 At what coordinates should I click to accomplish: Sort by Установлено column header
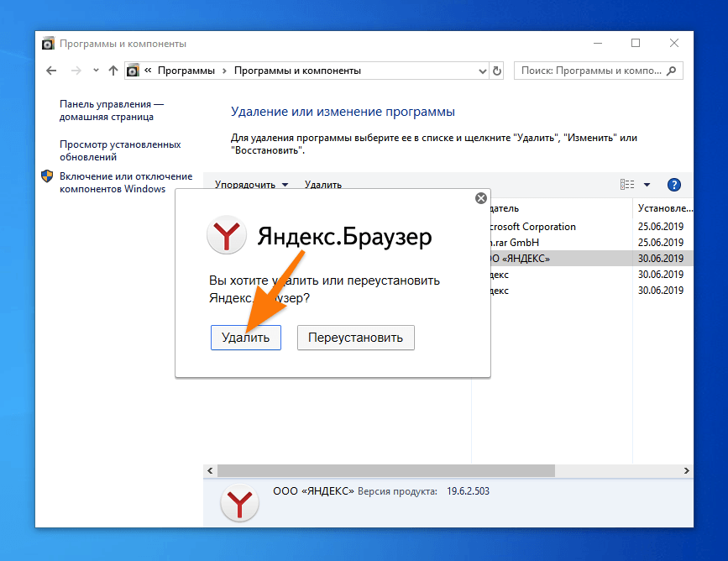pyautogui.click(x=663, y=208)
